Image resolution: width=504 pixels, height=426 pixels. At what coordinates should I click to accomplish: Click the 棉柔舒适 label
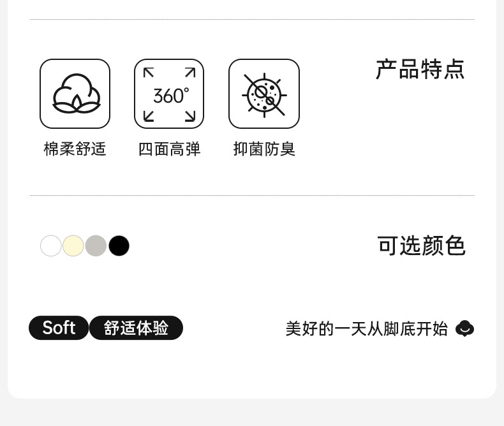(75, 149)
